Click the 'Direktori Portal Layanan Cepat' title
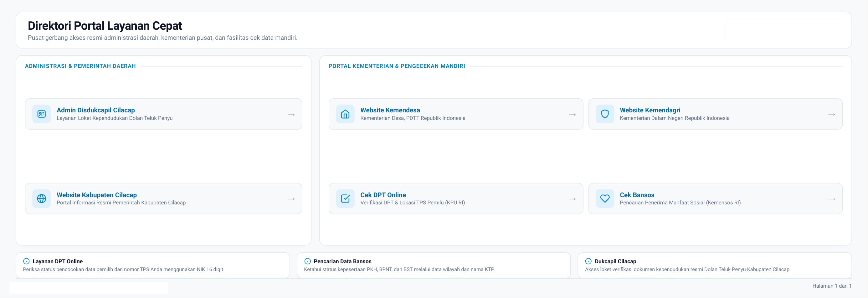 point(105,26)
